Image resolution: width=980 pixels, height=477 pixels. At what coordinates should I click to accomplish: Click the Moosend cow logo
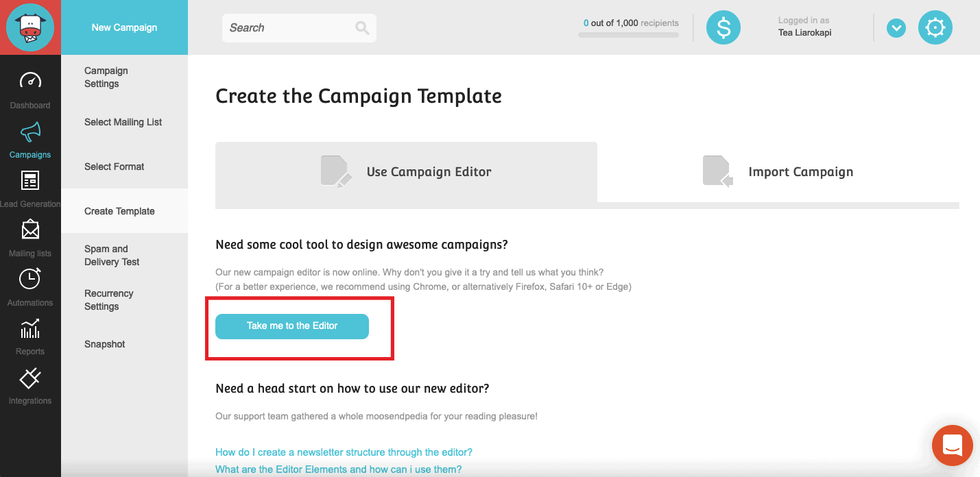pyautogui.click(x=30, y=27)
